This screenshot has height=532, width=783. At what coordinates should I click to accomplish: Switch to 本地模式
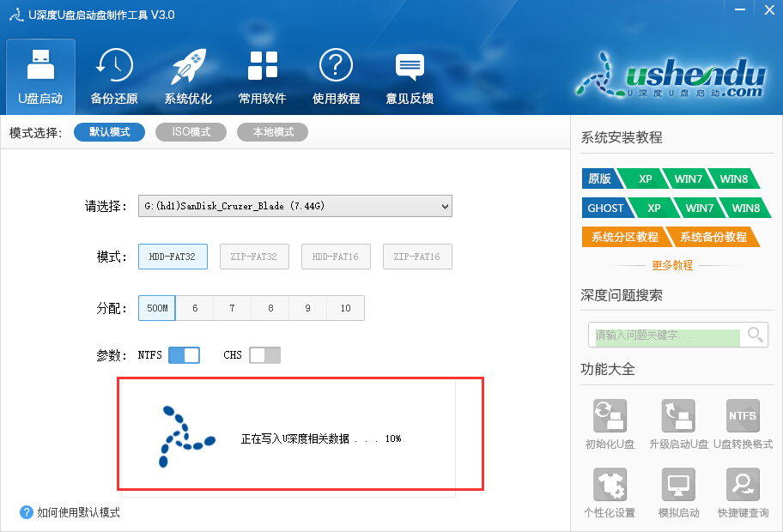[x=273, y=132]
